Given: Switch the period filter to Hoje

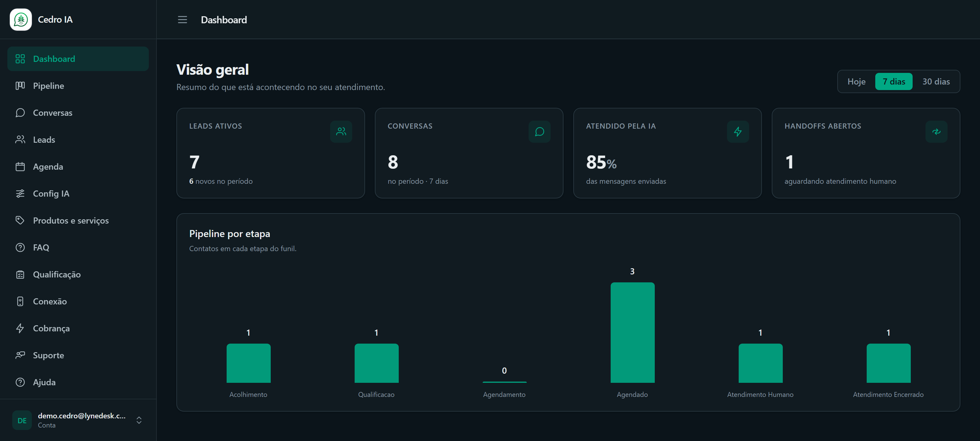Looking at the screenshot, I should pos(856,81).
